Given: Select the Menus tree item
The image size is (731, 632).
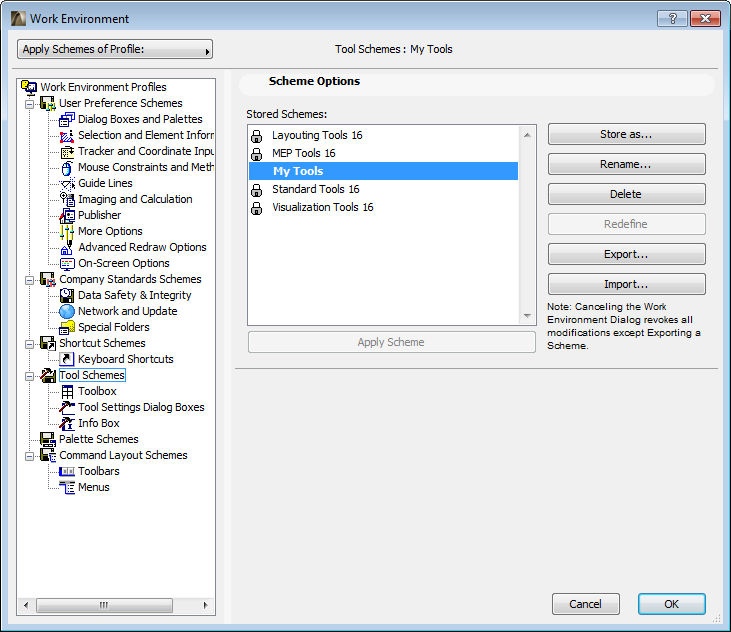Looking at the screenshot, I should (x=94, y=488).
